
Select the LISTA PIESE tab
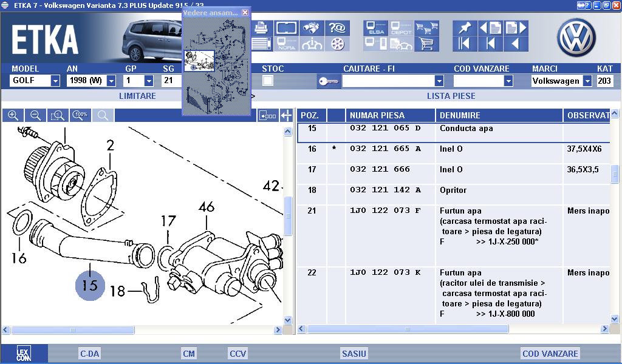point(451,96)
